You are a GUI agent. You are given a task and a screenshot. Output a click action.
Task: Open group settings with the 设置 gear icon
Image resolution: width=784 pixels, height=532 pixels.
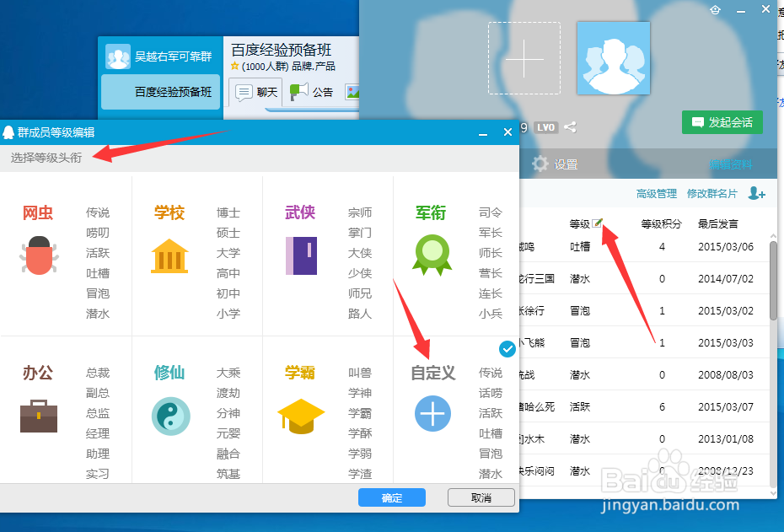[540, 164]
